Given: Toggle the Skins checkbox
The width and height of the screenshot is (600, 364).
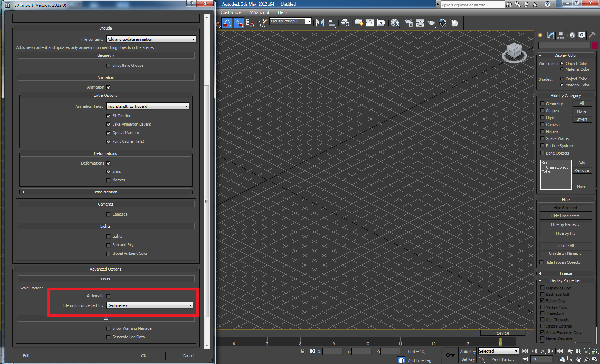Looking at the screenshot, I should click(108, 172).
